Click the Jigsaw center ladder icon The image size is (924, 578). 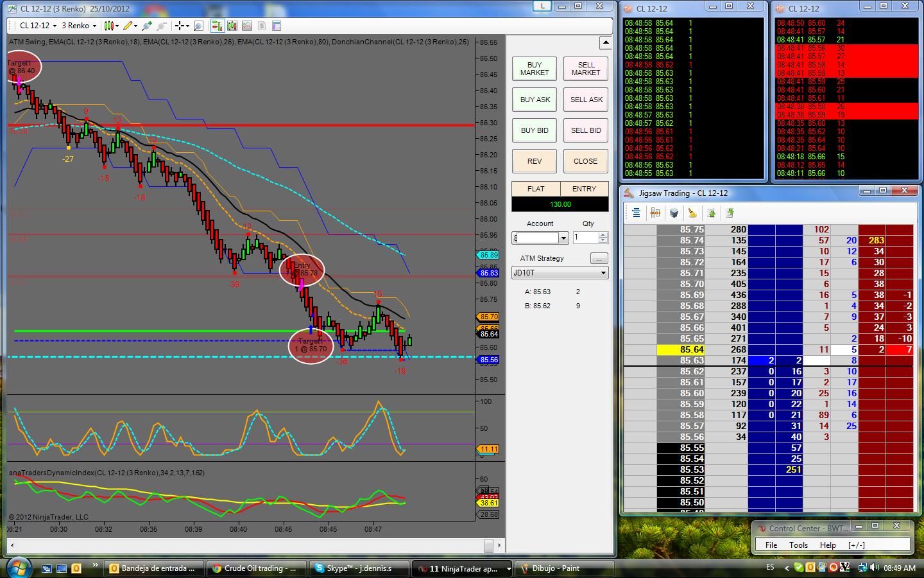636,213
